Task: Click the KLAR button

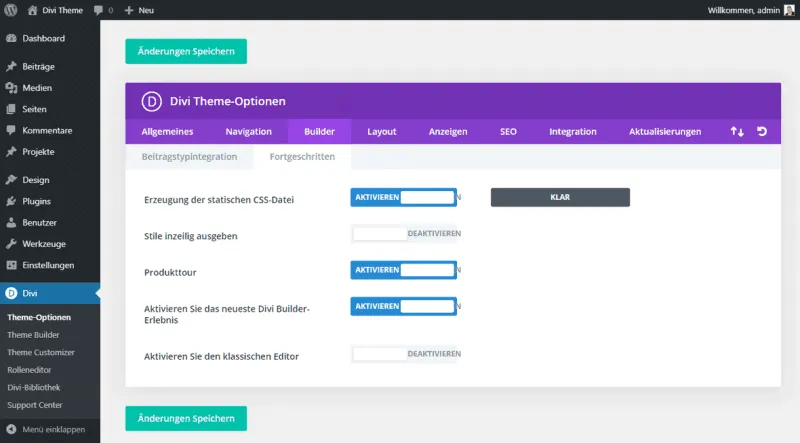Action: [560, 198]
